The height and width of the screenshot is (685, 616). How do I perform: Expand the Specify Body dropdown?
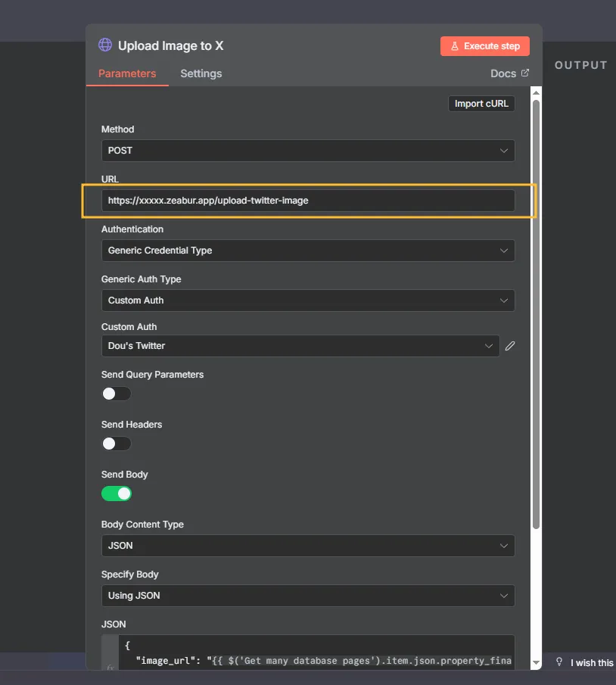pos(307,596)
